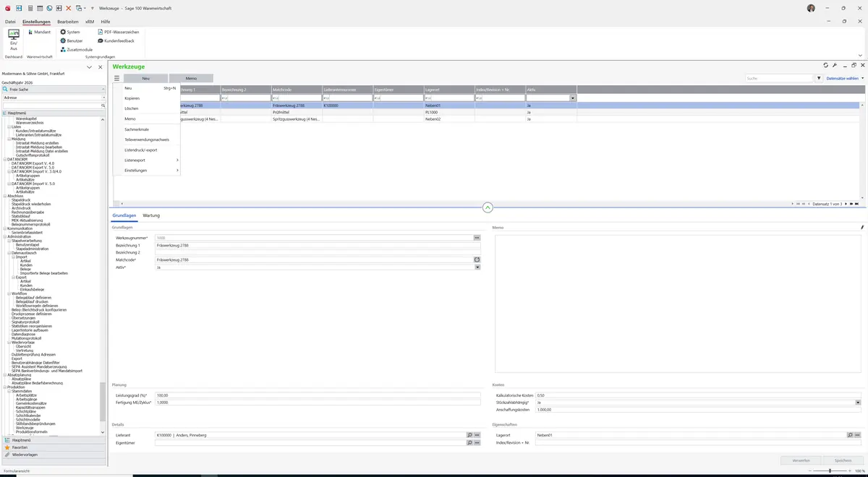
Task: Click the Neu button in the Werkzeuge toolbar
Action: point(145,78)
